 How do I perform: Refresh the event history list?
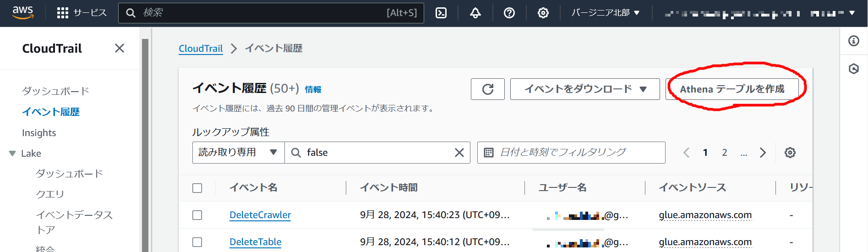488,89
